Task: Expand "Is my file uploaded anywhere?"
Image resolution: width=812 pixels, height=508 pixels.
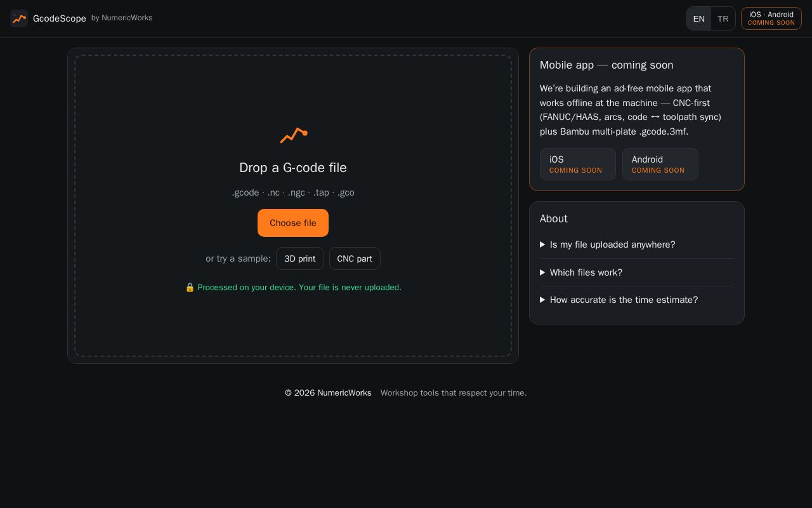Action: coord(637,244)
